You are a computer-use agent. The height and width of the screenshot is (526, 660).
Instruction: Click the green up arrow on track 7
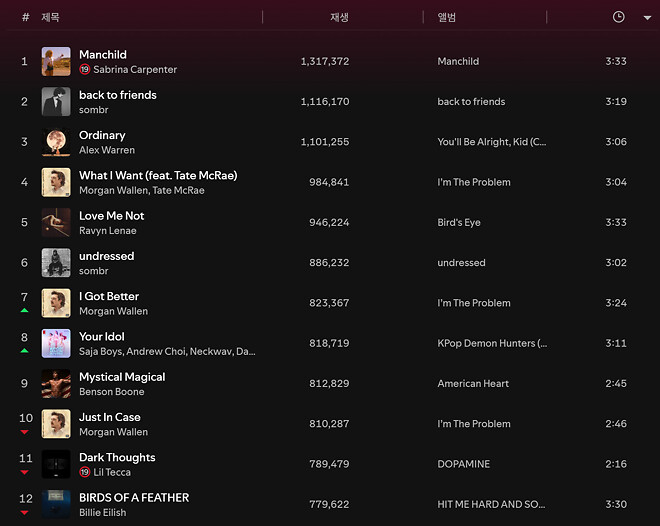click(25, 310)
